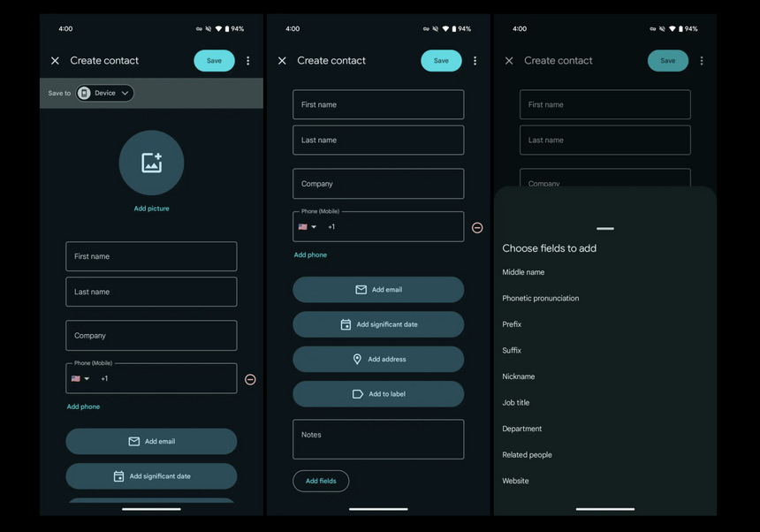
Task: Pick Website from the fields list
Action: [516, 481]
